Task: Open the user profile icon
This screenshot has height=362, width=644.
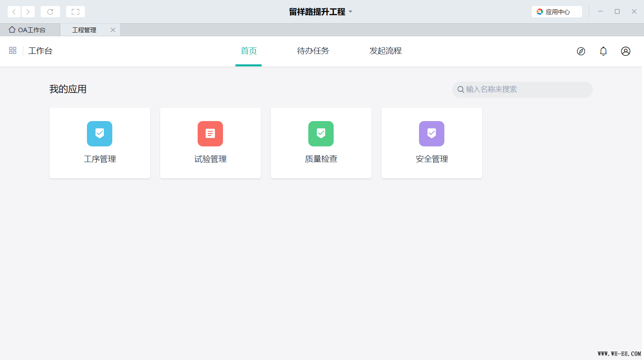Action: coord(625,51)
